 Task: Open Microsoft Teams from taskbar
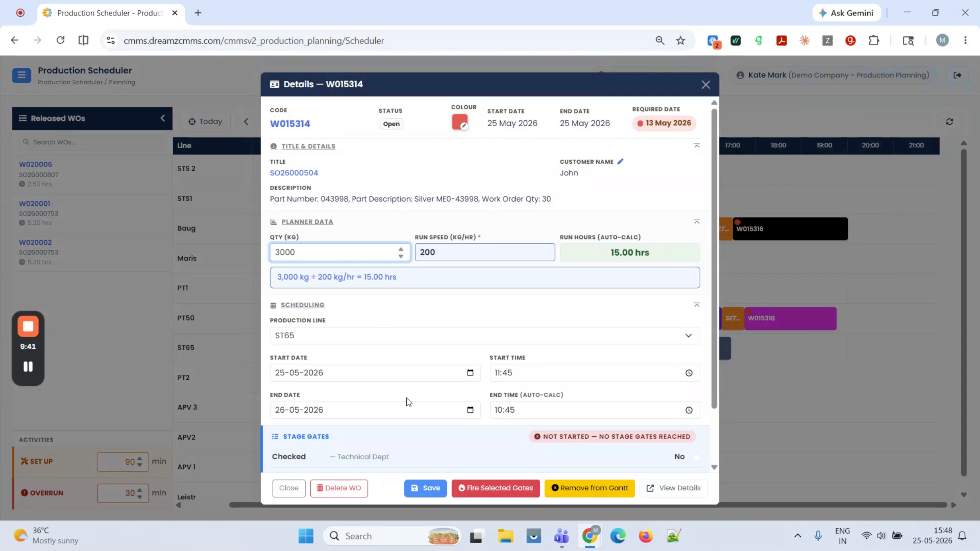pos(561,536)
